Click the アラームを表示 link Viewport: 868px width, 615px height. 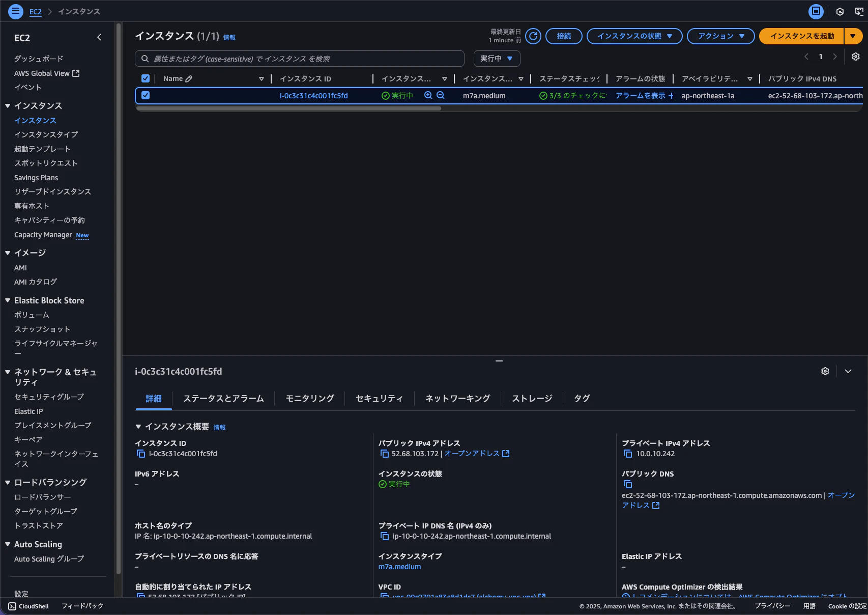pos(640,96)
